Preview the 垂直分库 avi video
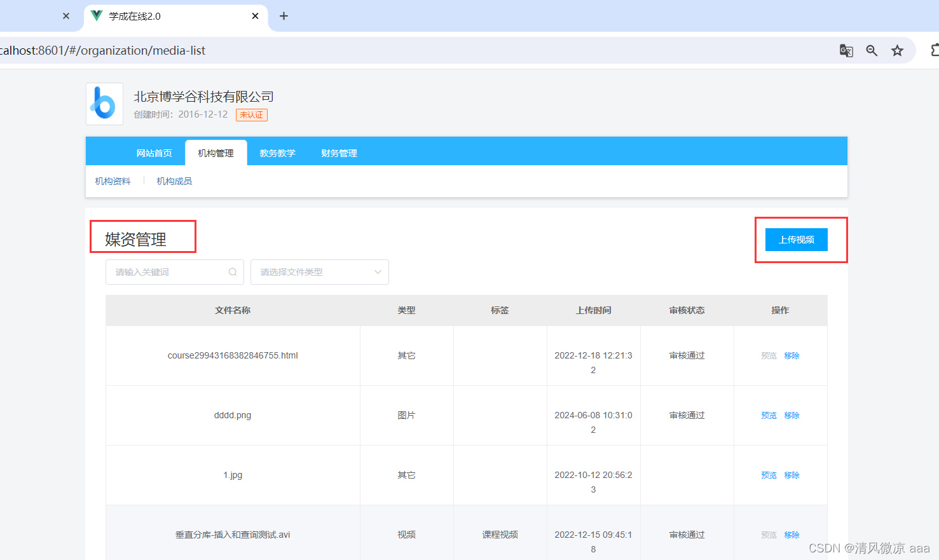Screen dimensions: 939x560 pyautogui.click(x=769, y=535)
